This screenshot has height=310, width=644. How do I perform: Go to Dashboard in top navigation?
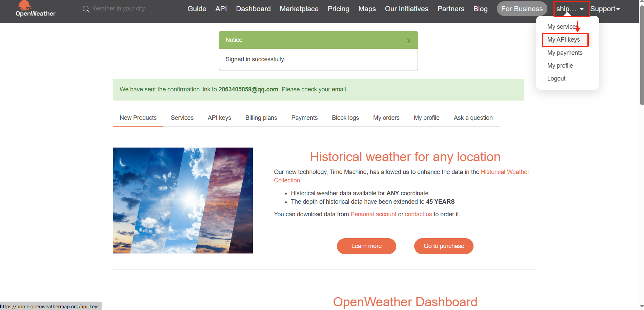point(253,9)
